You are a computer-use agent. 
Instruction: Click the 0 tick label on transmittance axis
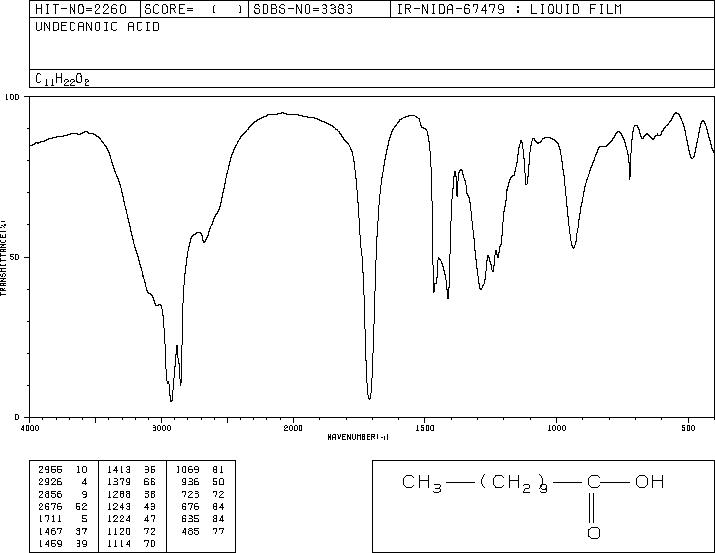click(x=17, y=417)
